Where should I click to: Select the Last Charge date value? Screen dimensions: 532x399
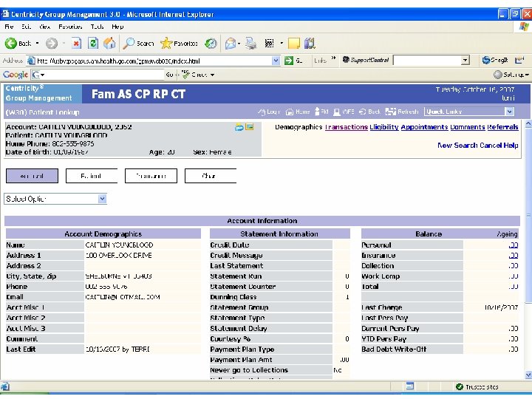tap(501, 307)
